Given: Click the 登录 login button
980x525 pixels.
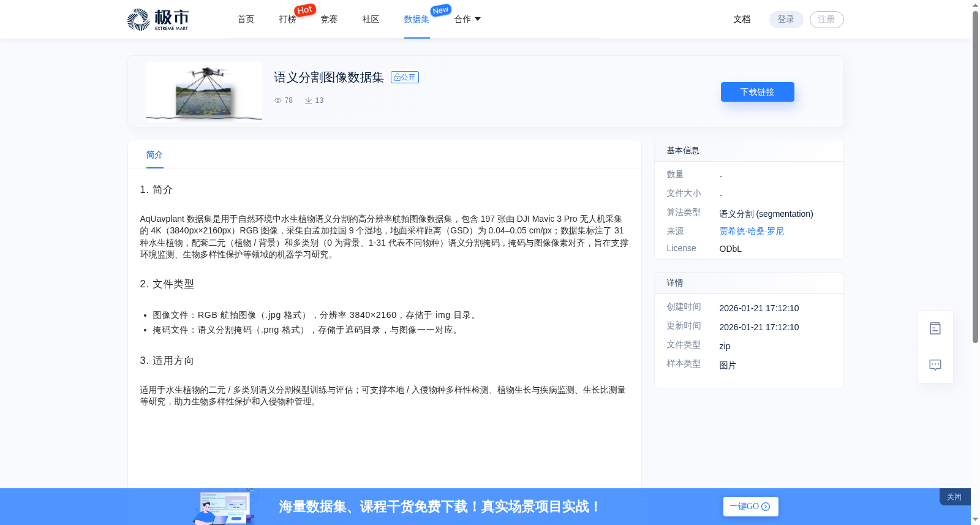Looking at the screenshot, I should pyautogui.click(x=786, y=20).
